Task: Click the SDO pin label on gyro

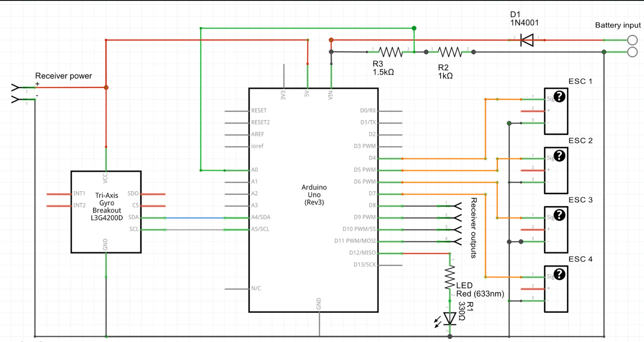Action: click(x=133, y=194)
